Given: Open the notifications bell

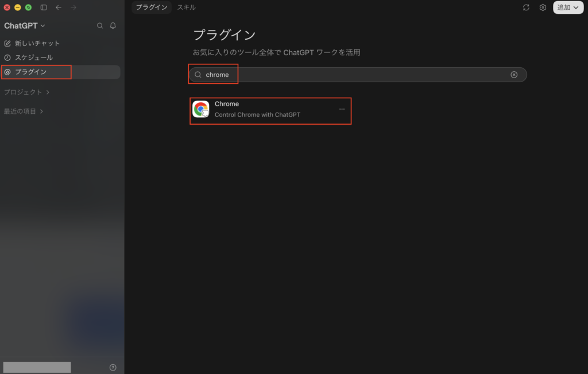Looking at the screenshot, I should point(113,25).
